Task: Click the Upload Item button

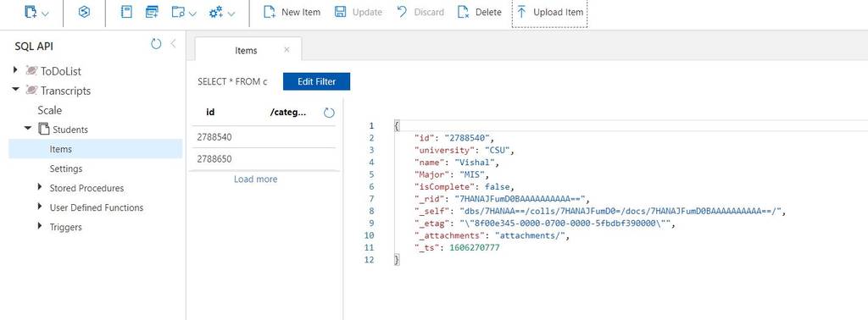Action: point(549,12)
